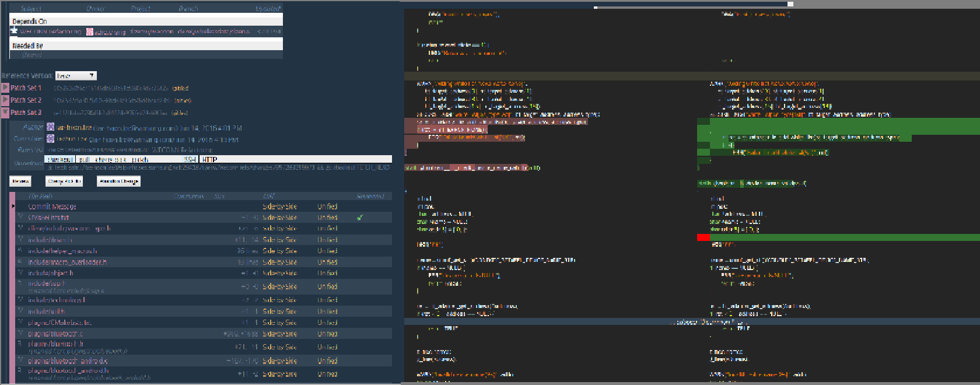Image resolution: width=980 pixels, height=385 pixels.
Task: Star the dependency change in Depends On
Action: tap(13, 30)
